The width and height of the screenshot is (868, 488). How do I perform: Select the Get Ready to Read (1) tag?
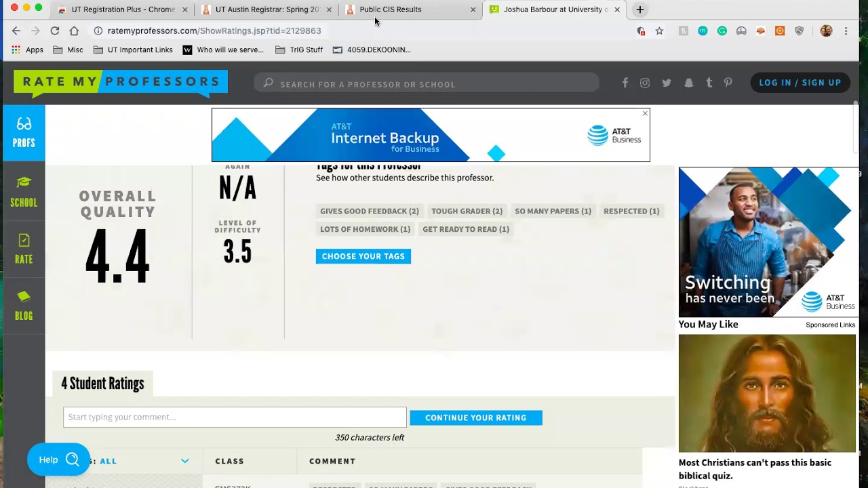466,229
